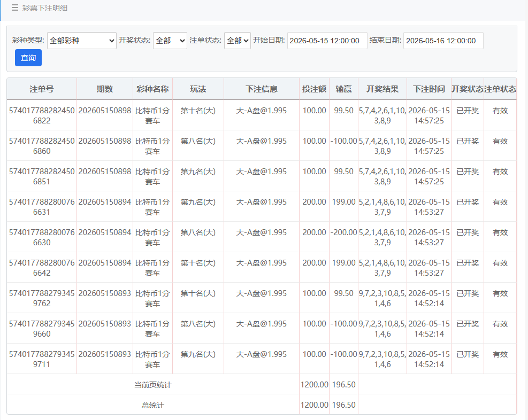Image resolution: width=528 pixels, height=420 pixels.
Task: Select order number ending 6860
Action: click(x=42, y=146)
